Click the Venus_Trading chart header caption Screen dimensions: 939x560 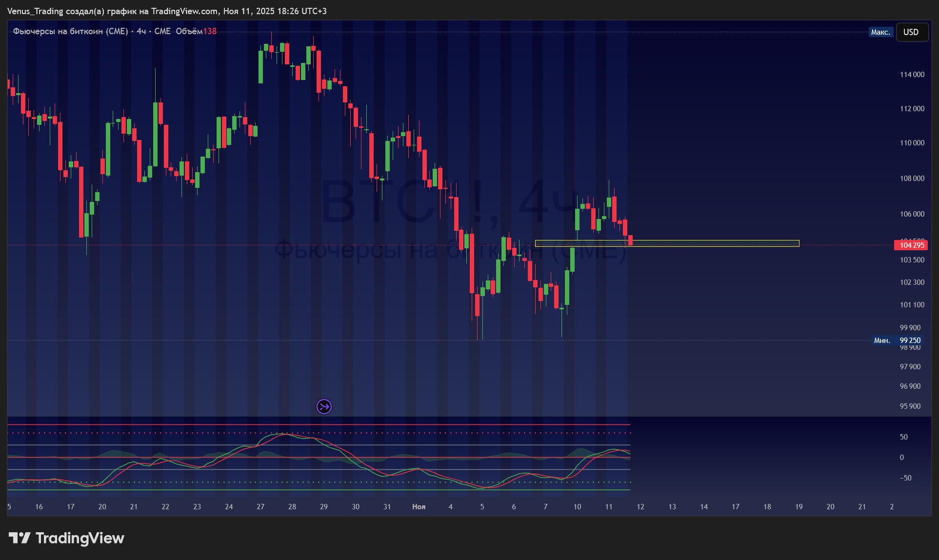pyautogui.click(x=167, y=11)
